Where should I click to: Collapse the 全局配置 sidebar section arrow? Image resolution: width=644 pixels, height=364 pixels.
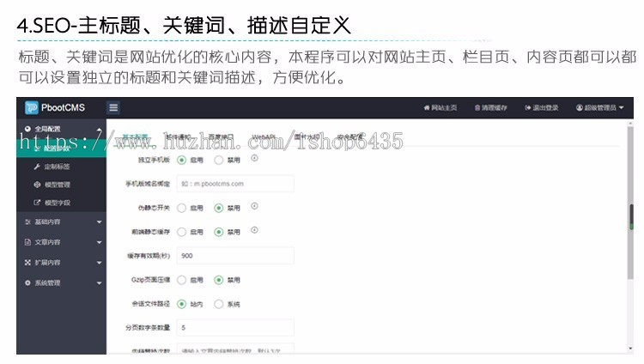[99, 129]
